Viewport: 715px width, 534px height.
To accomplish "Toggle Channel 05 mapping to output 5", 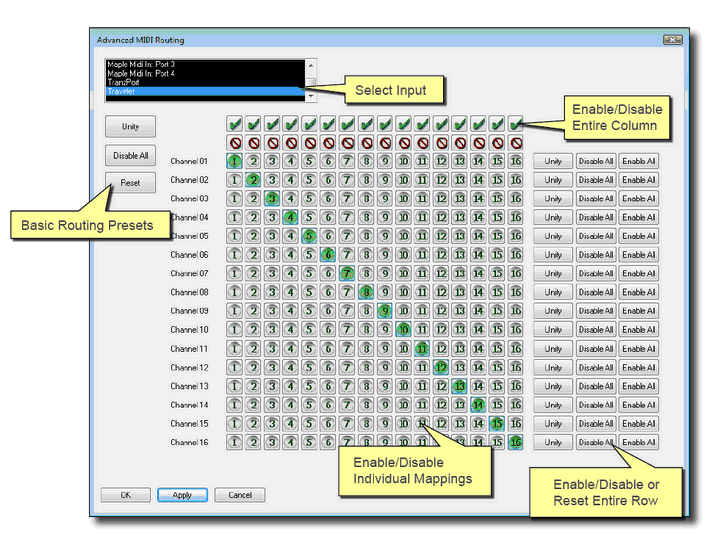I will (310, 236).
